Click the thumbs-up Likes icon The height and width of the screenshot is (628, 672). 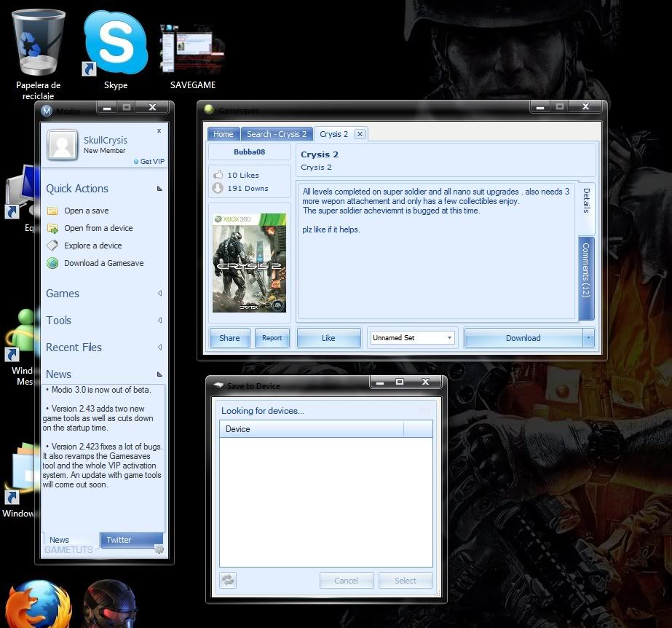click(x=218, y=175)
